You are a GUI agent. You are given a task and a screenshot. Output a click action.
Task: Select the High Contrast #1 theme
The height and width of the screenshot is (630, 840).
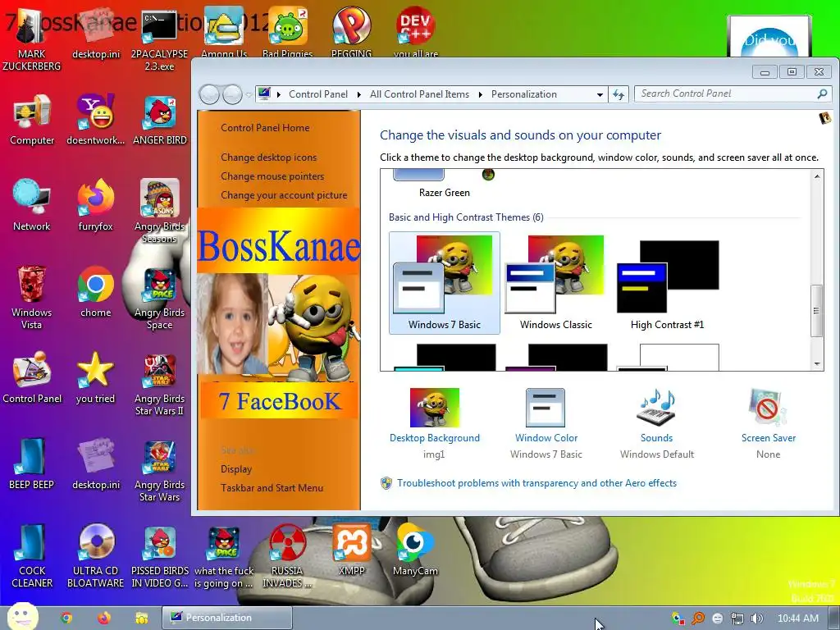[668, 283]
